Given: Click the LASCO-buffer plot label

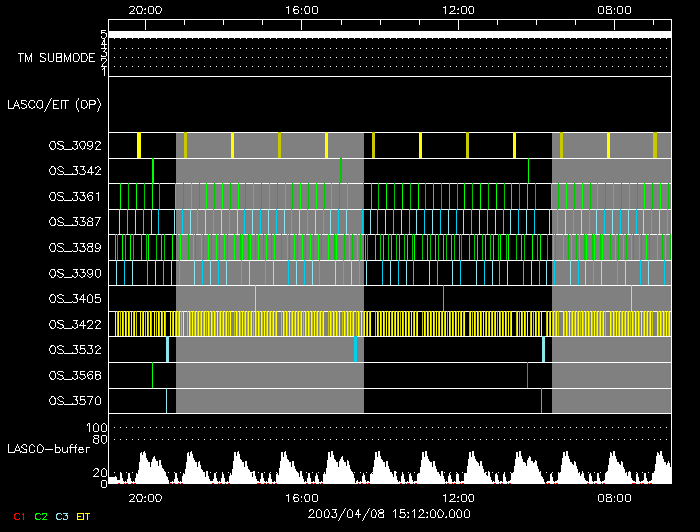Looking at the screenshot, I should pyautogui.click(x=49, y=447).
